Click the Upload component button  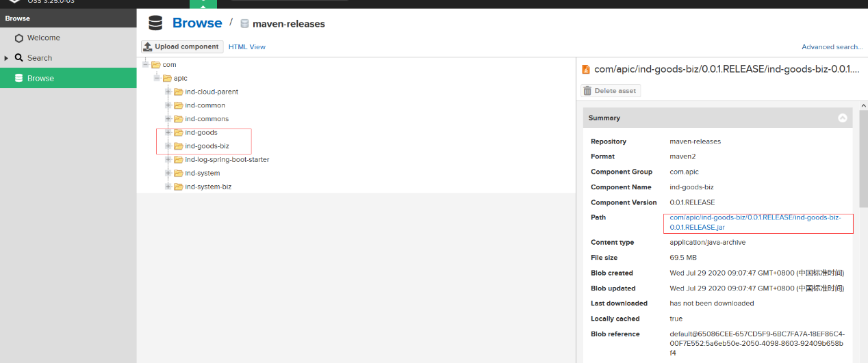click(x=181, y=46)
